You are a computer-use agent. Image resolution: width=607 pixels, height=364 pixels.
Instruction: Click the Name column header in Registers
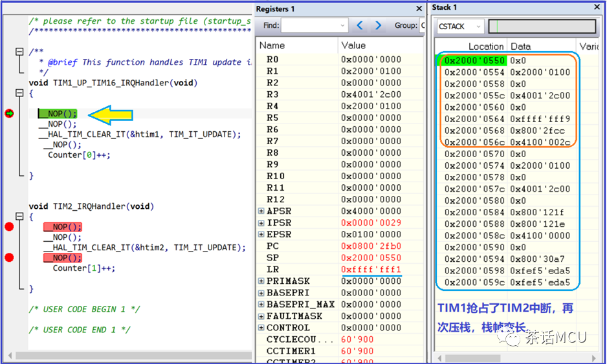click(296, 45)
